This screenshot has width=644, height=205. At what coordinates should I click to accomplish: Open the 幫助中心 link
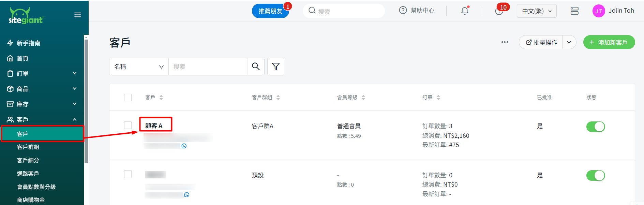423,11
